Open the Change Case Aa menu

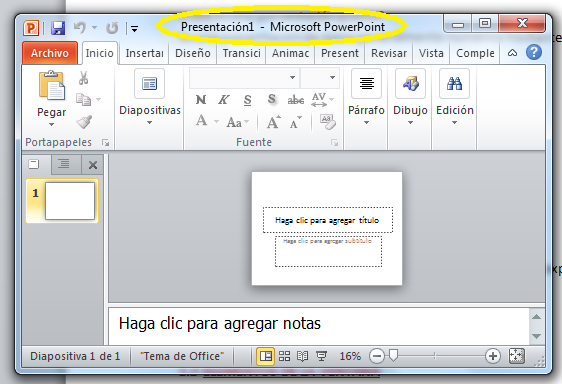pyautogui.click(x=237, y=122)
